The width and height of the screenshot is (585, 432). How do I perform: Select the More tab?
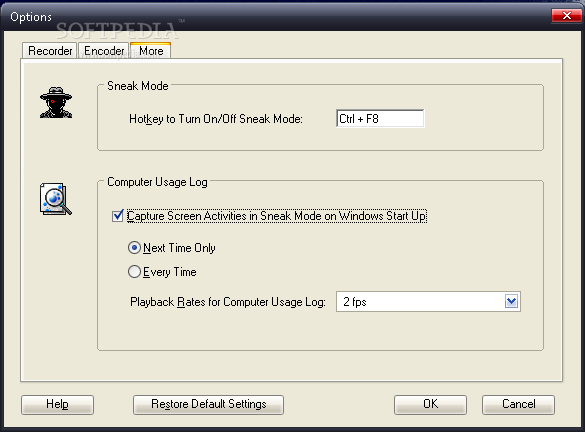[151, 50]
